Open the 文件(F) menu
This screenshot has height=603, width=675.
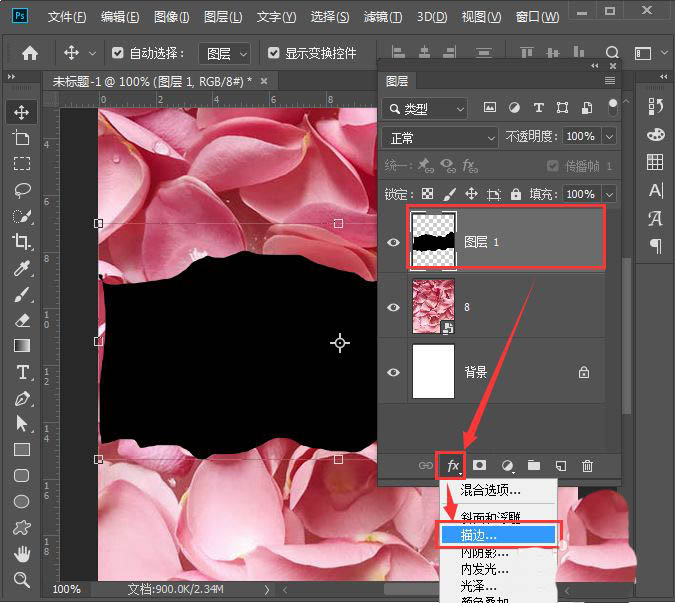(x=67, y=17)
